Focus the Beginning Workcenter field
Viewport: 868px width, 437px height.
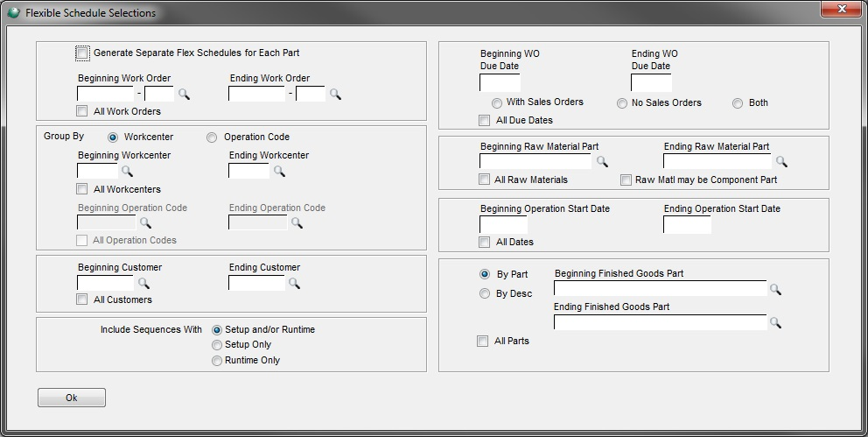coord(97,171)
